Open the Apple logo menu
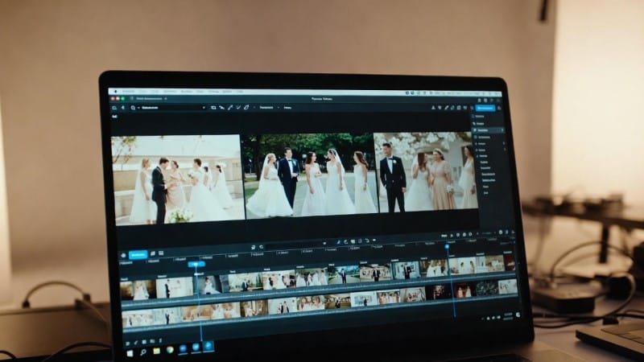The width and height of the screenshot is (644, 362). 116,92
